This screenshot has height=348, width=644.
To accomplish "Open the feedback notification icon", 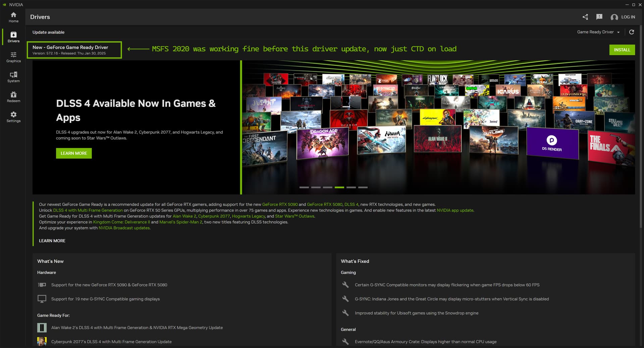I will point(599,17).
